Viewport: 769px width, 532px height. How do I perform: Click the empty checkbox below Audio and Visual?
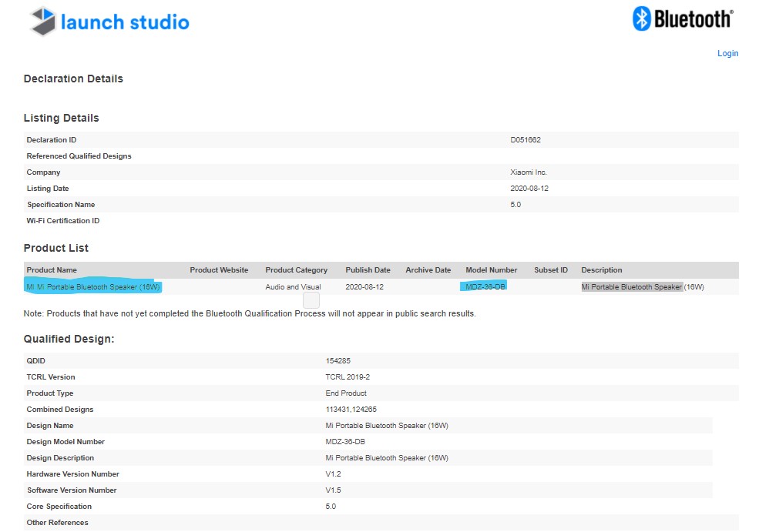tap(311, 300)
